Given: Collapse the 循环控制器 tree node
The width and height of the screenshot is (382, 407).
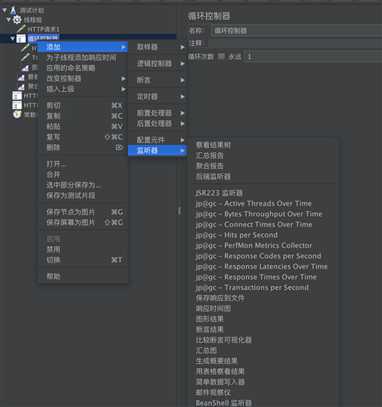Looking at the screenshot, I should [13, 38].
